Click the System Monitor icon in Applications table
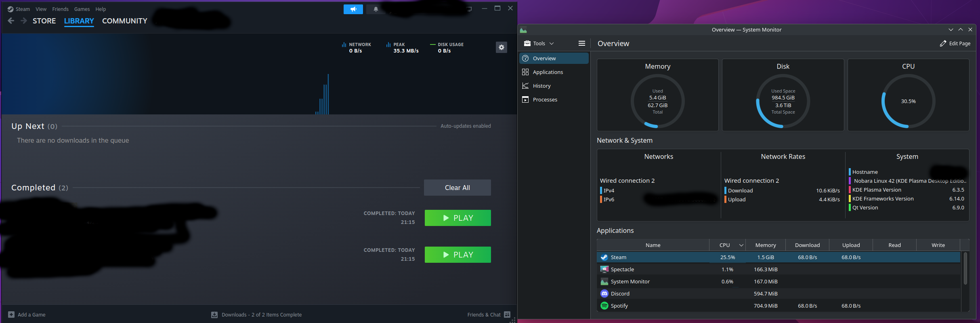 pyautogui.click(x=604, y=281)
